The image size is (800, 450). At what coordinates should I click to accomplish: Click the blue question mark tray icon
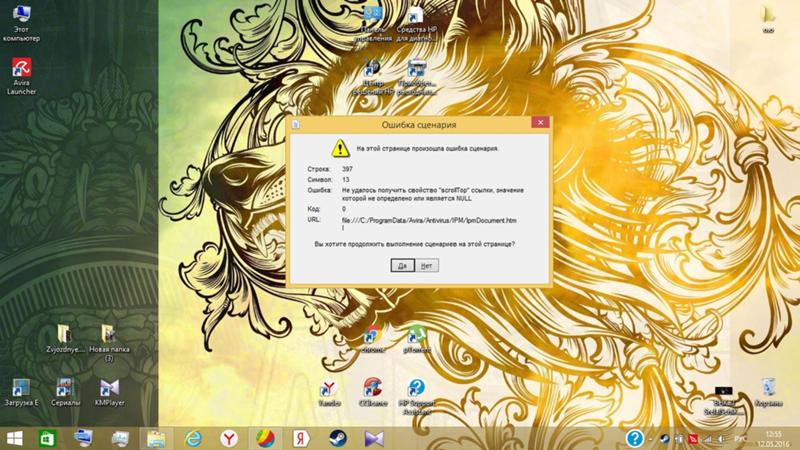(634, 438)
